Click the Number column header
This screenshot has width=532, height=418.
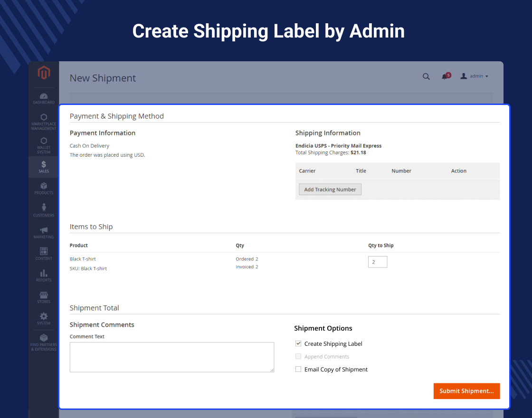point(401,171)
